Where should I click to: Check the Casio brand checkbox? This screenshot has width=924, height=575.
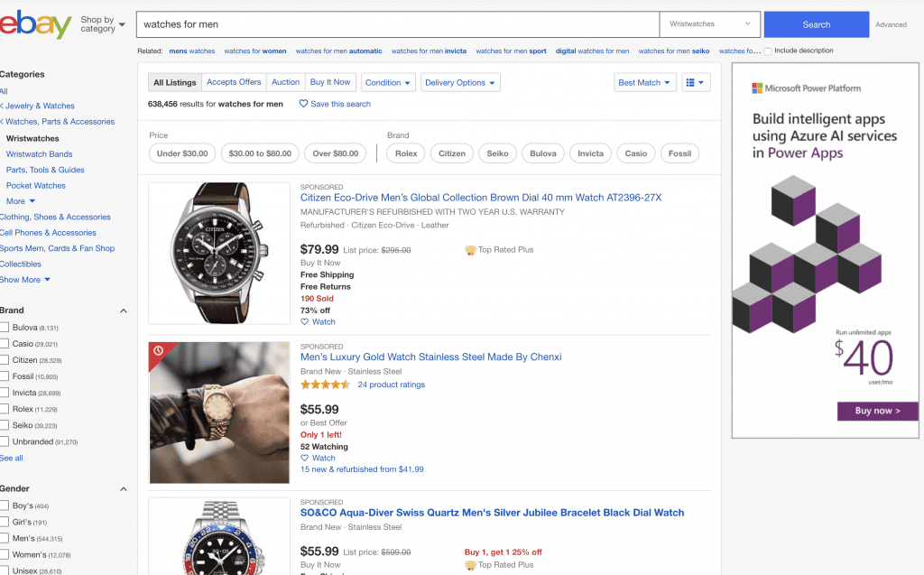click(5, 344)
